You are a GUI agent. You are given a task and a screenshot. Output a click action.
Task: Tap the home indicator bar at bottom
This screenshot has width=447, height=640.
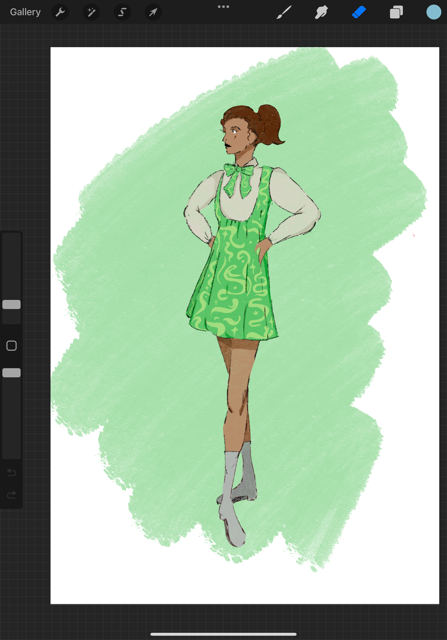[x=223, y=634]
